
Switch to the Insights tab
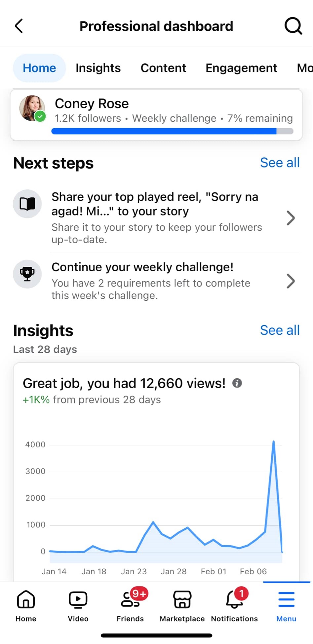[x=98, y=68]
